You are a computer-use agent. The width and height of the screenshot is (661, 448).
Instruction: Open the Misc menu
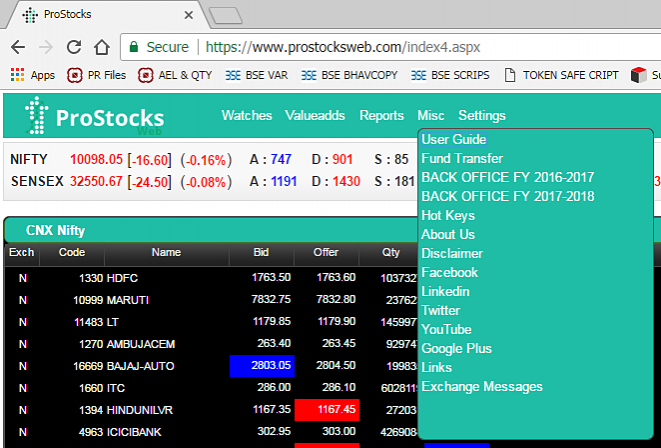pyautogui.click(x=431, y=115)
